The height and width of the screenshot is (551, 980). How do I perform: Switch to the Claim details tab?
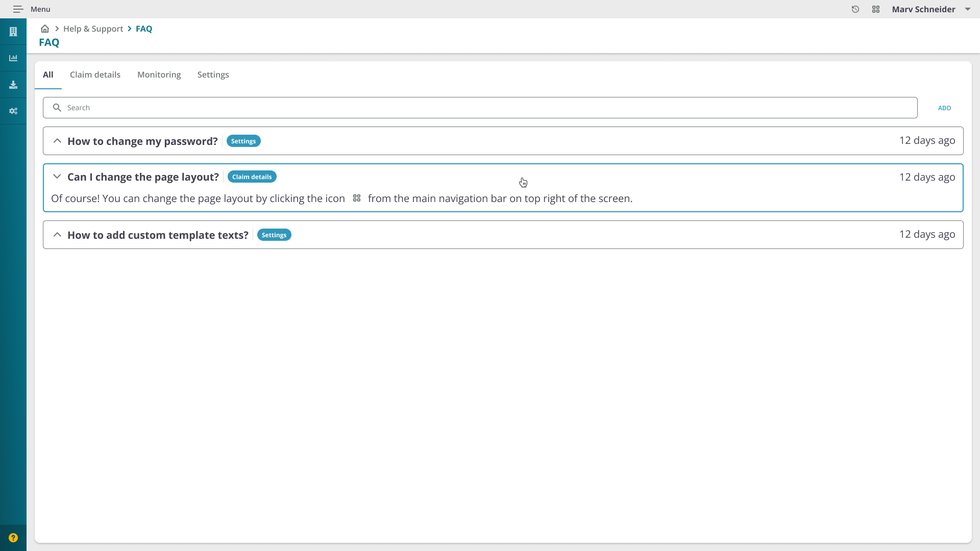(95, 74)
